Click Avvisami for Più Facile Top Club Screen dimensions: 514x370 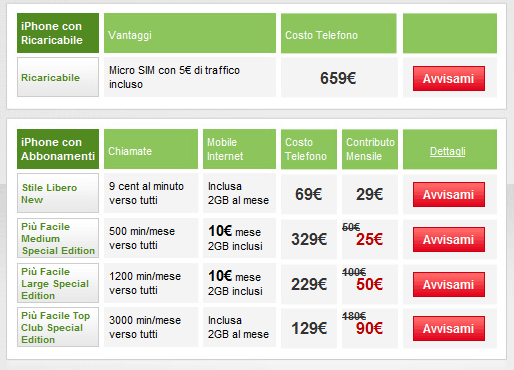pyautogui.click(x=449, y=328)
